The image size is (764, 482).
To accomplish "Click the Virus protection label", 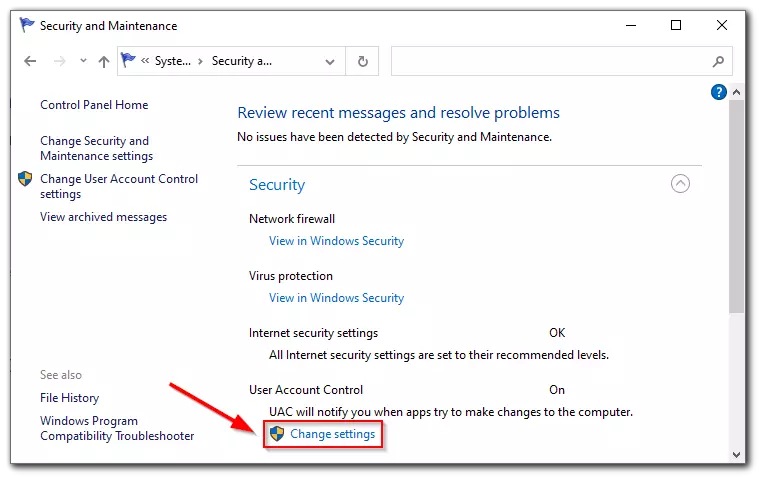I will pyautogui.click(x=291, y=276).
